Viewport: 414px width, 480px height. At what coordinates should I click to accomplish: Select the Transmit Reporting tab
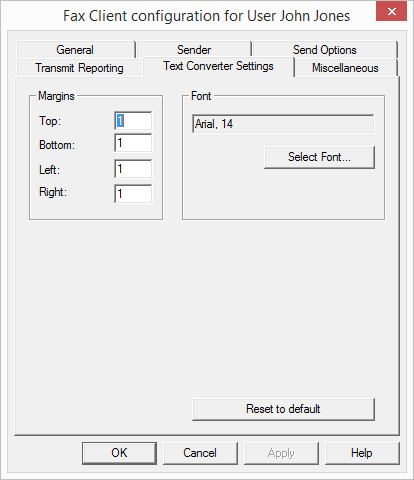pyautogui.click(x=79, y=68)
